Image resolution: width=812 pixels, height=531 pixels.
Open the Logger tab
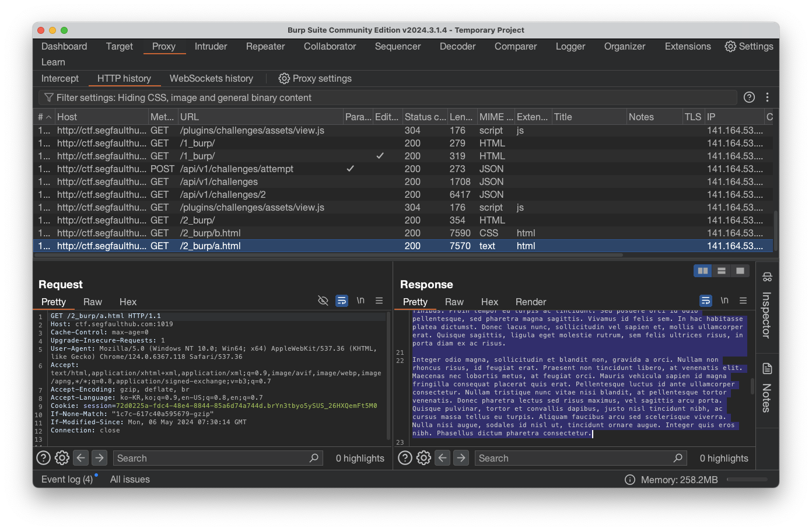(x=570, y=46)
